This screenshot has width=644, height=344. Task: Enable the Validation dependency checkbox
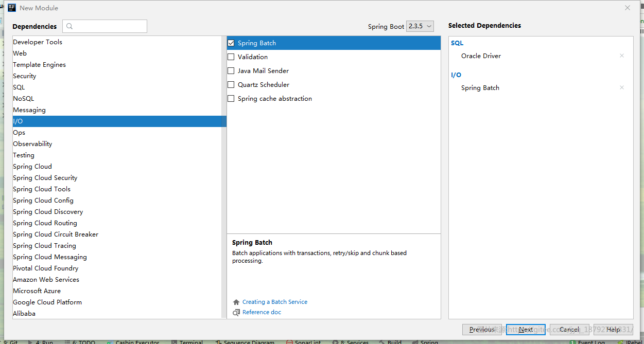(231, 57)
